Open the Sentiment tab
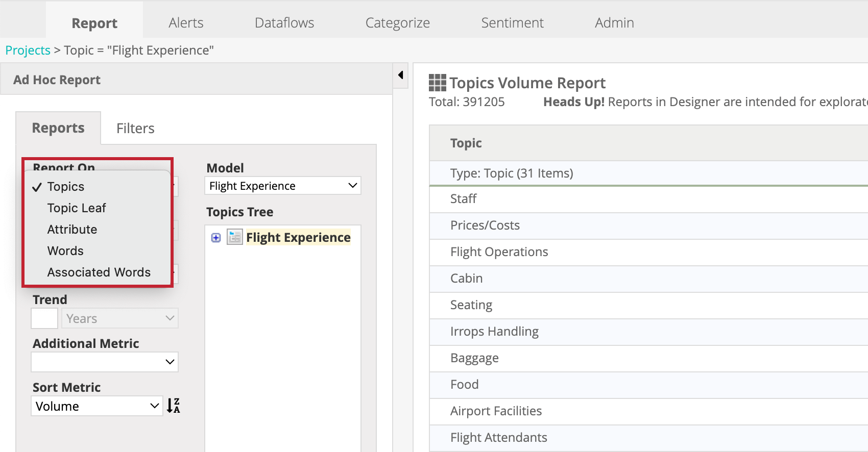This screenshot has width=868, height=452. (512, 23)
